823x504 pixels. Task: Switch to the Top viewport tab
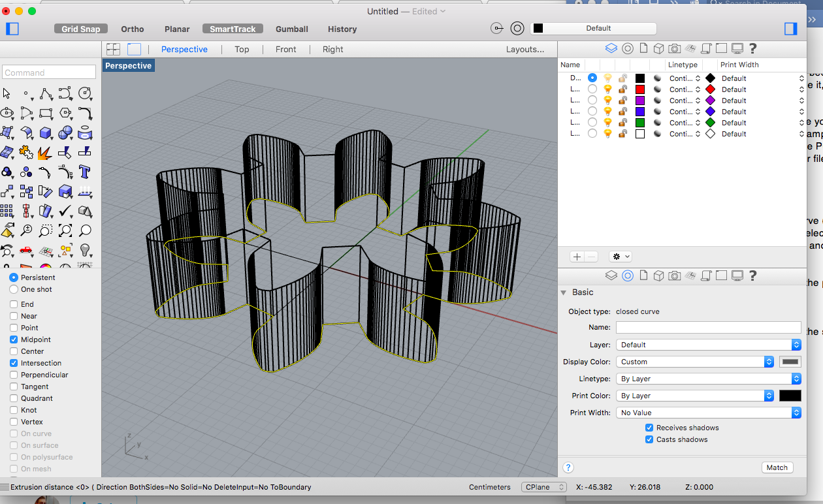242,49
